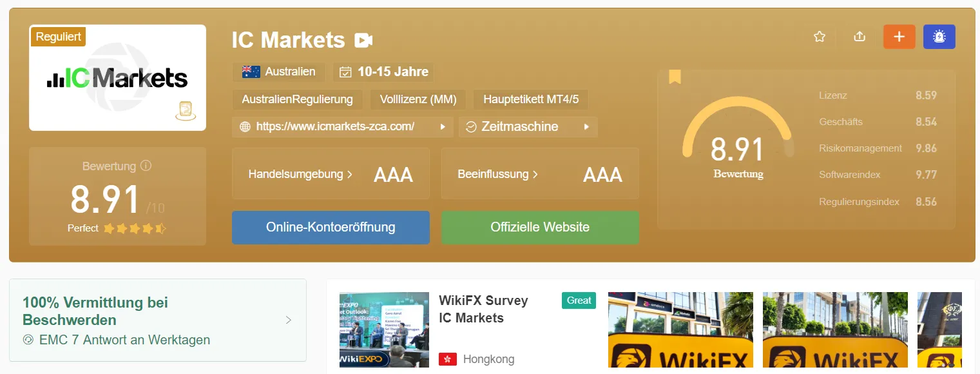980x374 pixels.
Task: Click the share upload icon
Action: click(x=859, y=37)
